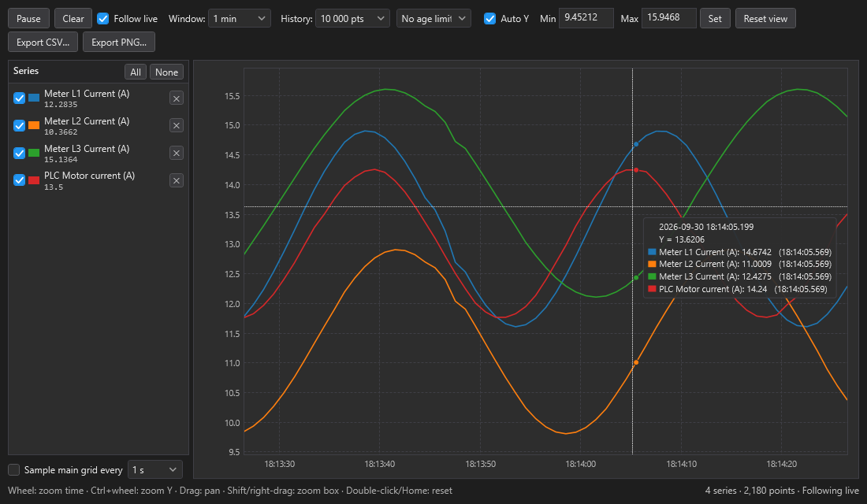Click the tooltip Y = 13.6206 value

click(x=682, y=240)
